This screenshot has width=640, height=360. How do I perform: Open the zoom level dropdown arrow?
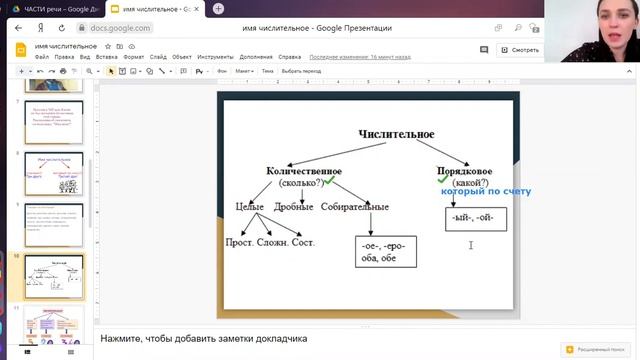point(98,71)
